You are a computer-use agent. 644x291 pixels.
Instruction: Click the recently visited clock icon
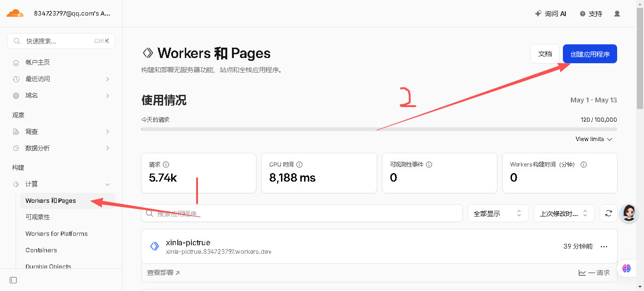click(16, 79)
